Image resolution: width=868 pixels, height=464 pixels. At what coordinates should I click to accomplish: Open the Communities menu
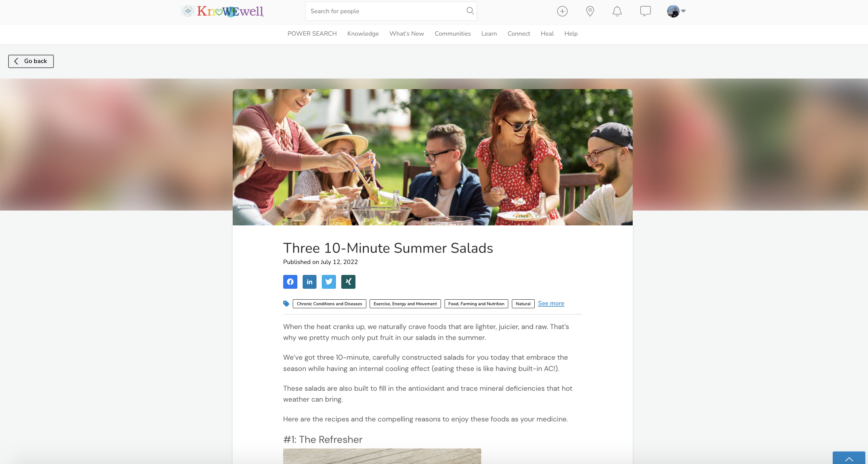(452, 34)
